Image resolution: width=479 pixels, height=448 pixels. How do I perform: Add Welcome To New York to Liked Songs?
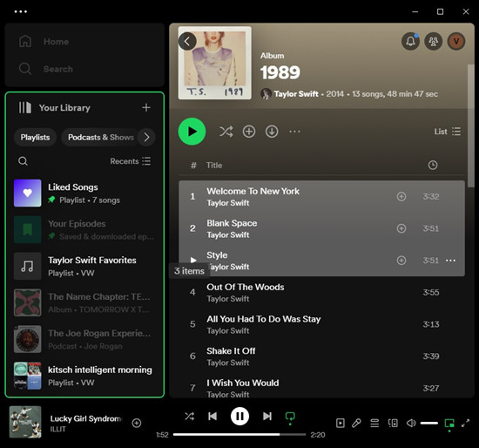401,196
